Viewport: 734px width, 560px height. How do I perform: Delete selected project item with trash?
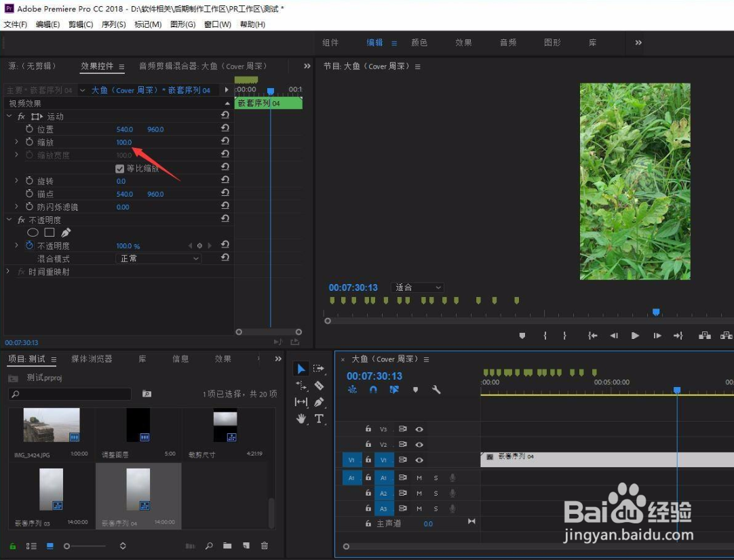pyautogui.click(x=265, y=546)
